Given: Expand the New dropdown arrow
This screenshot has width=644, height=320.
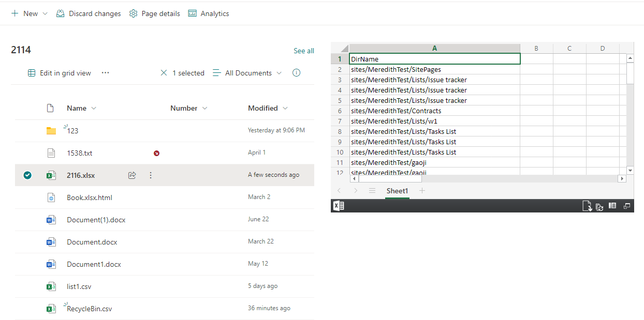Looking at the screenshot, I should click(x=45, y=14).
